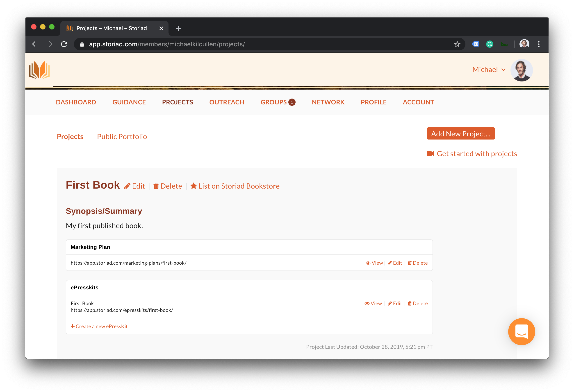This screenshot has width=574, height=392.
Task: Click the trash Delete icon for First Book
Action: (156, 186)
